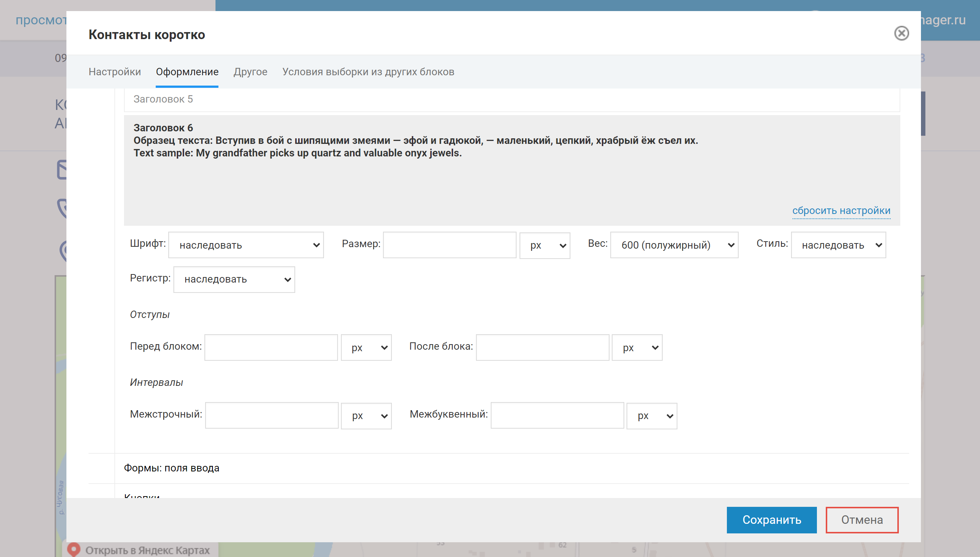Switch to the Настройки tab
The height and width of the screenshot is (557, 980).
coord(114,72)
